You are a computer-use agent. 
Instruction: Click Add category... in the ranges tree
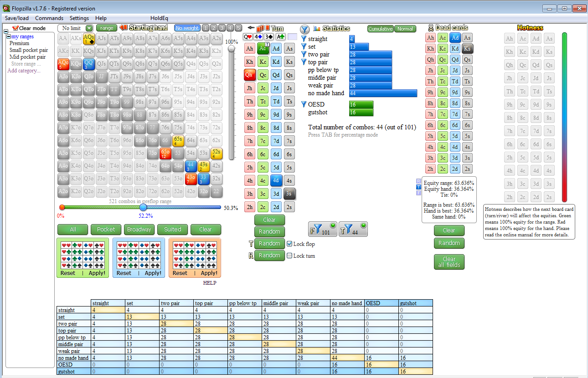[24, 71]
